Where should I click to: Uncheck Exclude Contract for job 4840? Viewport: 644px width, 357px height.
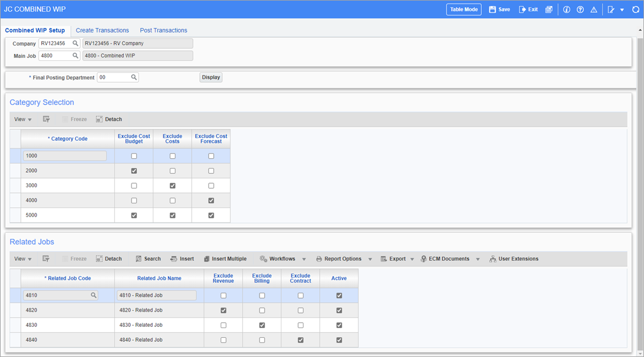tap(301, 340)
